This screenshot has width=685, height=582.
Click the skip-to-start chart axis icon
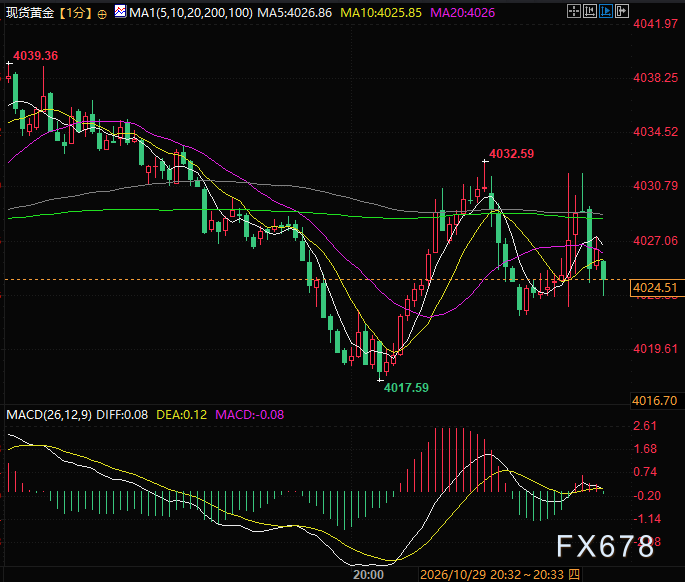tap(590, 11)
